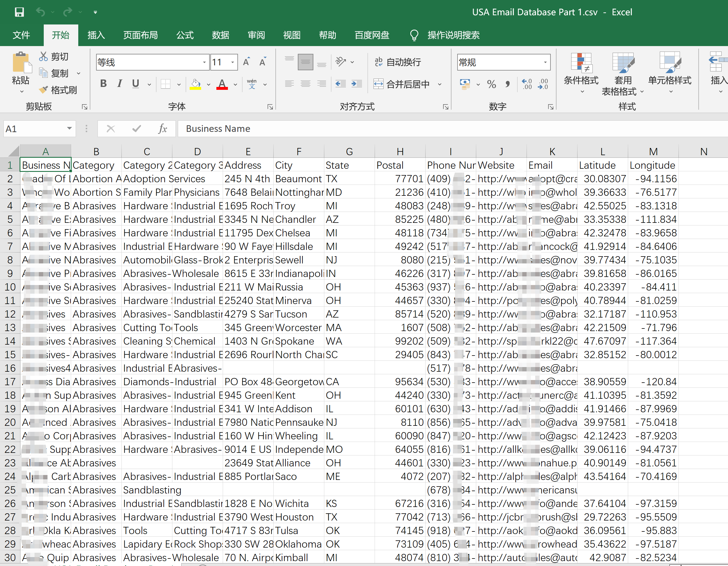Click the formula bar containing Business Name

453,129
